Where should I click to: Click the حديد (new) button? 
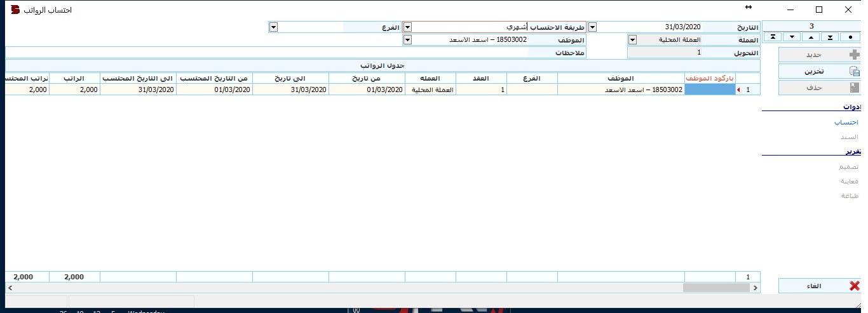click(x=820, y=55)
